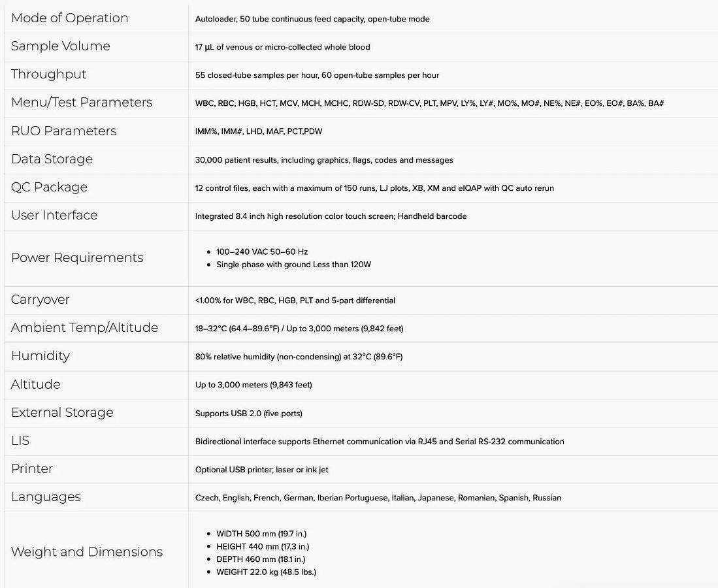
Task: Click the QC Package row label
Action: tap(49, 188)
